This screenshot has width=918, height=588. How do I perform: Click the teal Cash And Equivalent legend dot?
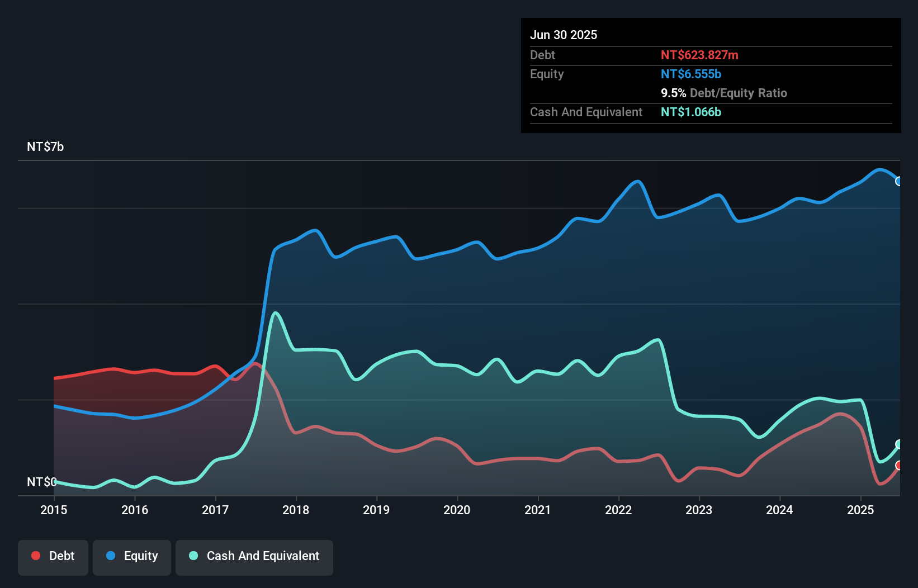click(193, 556)
